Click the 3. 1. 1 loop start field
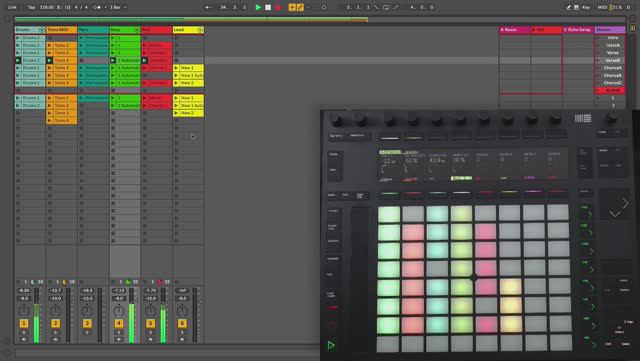This screenshot has width=640, height=361. coord(358,7)
